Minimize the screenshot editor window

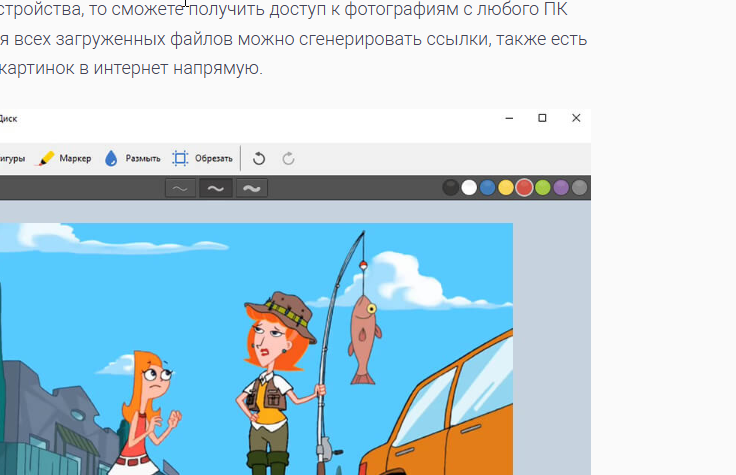(x=509, y=118)
